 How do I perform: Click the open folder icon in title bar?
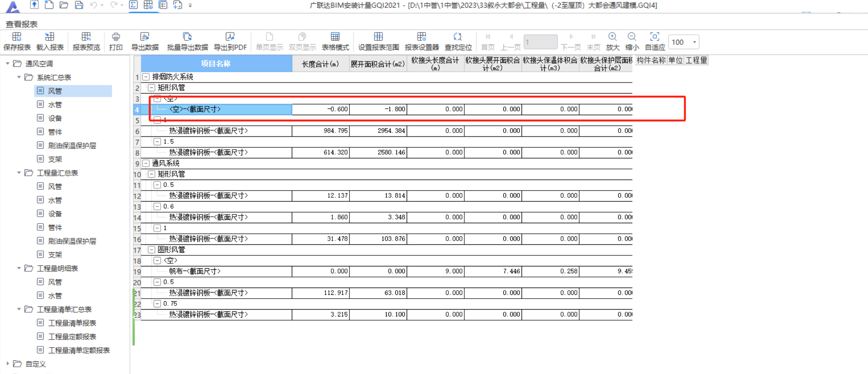coord(64,5)
